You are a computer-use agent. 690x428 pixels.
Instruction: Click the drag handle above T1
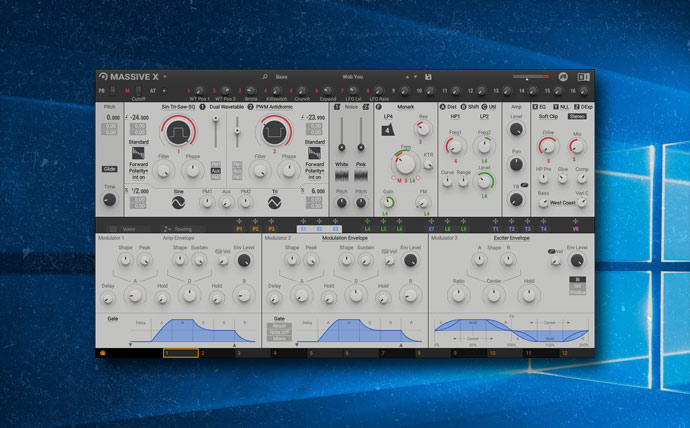click(495, 221)
